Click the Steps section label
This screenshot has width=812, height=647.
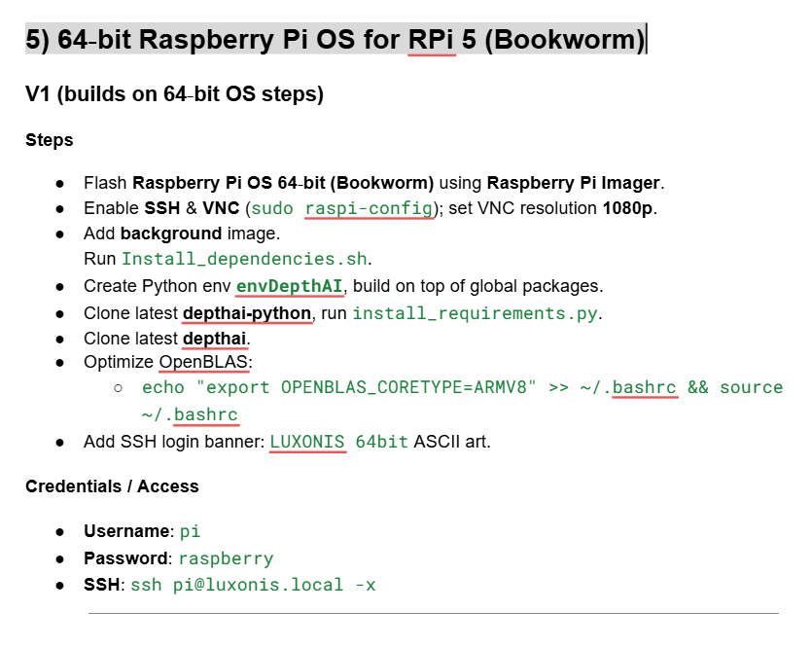pos(49,140)
